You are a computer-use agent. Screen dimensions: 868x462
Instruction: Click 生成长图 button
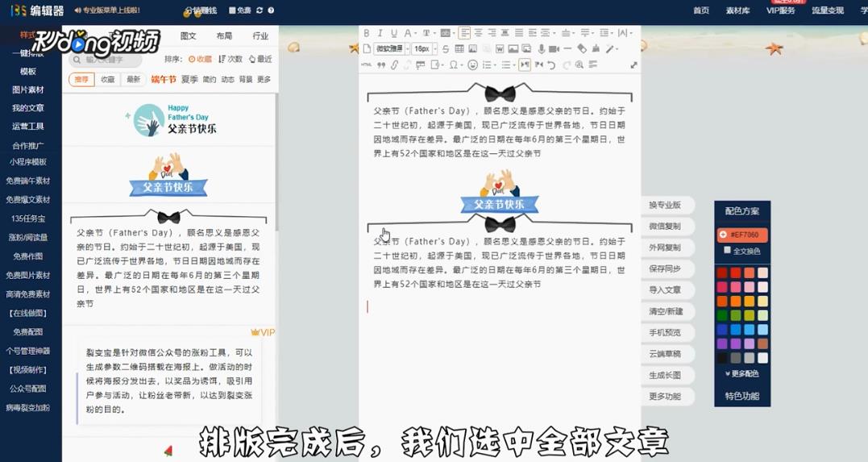pos(665,375)
